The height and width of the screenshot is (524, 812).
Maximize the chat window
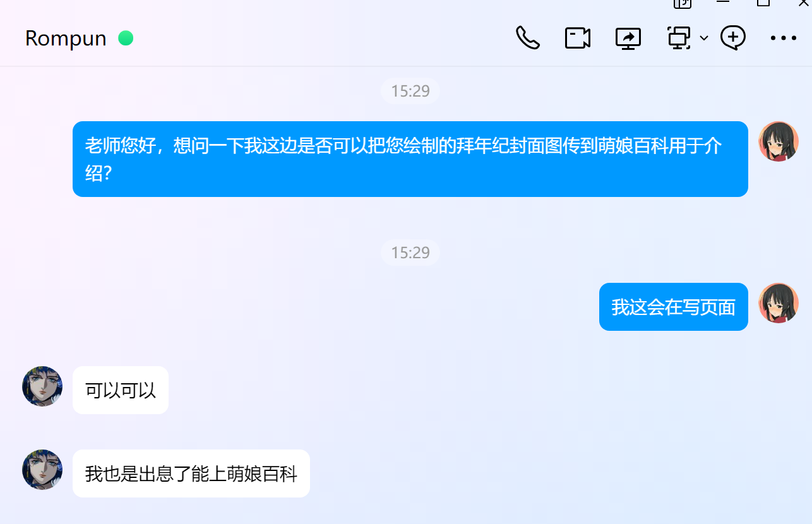[x=763, y=3]
